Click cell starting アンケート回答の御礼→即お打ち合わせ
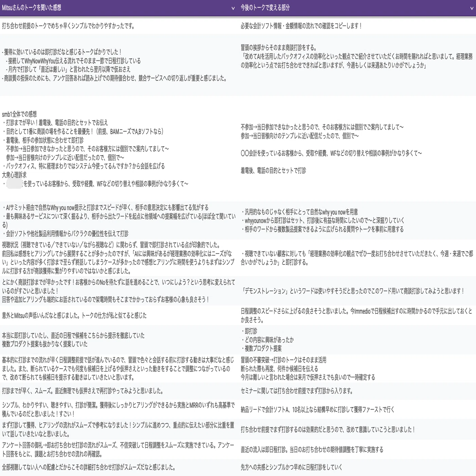The height and width of the screenshot is (476, 476). [x=119, y=450]
